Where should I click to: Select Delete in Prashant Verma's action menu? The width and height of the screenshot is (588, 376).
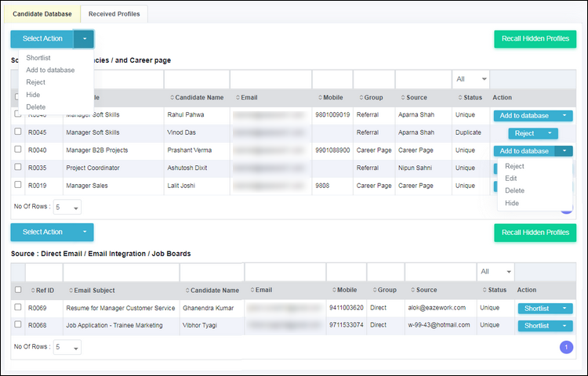coord(514,190)
